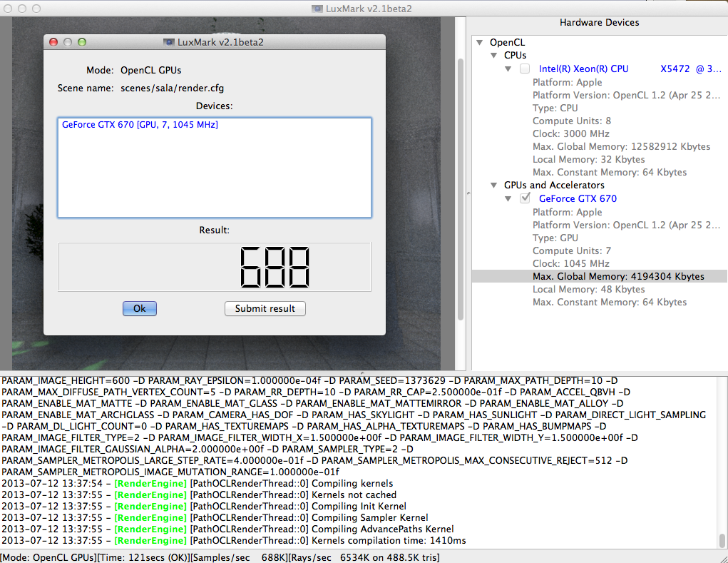The image size is (728, 563).
Task: Click the Submit result button
Action: (265, 308)
